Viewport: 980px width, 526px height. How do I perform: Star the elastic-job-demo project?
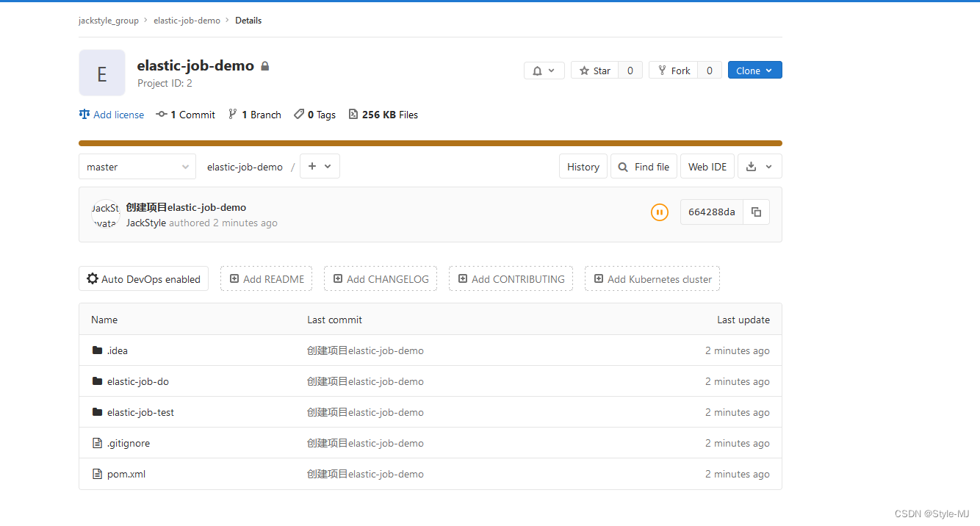[594, 71]
